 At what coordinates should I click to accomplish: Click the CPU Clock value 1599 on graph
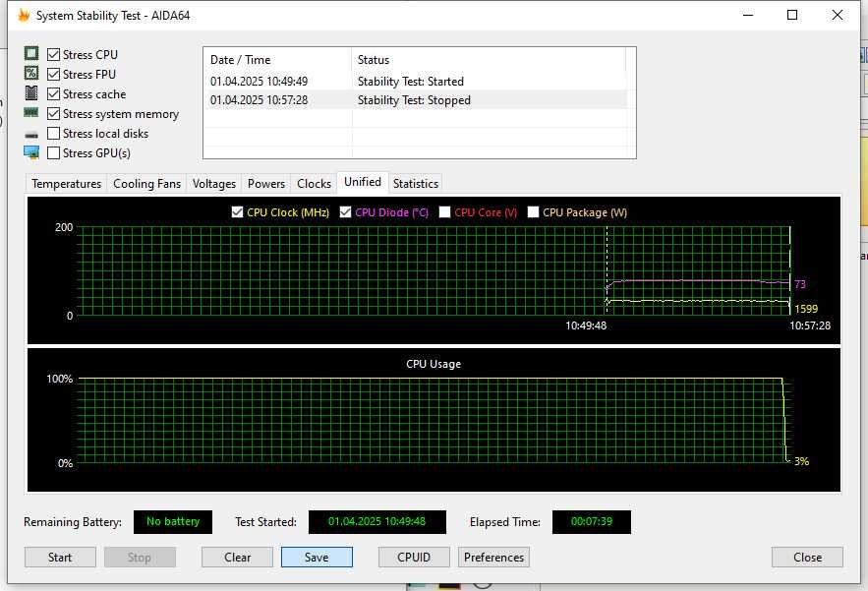click(806, 309)
